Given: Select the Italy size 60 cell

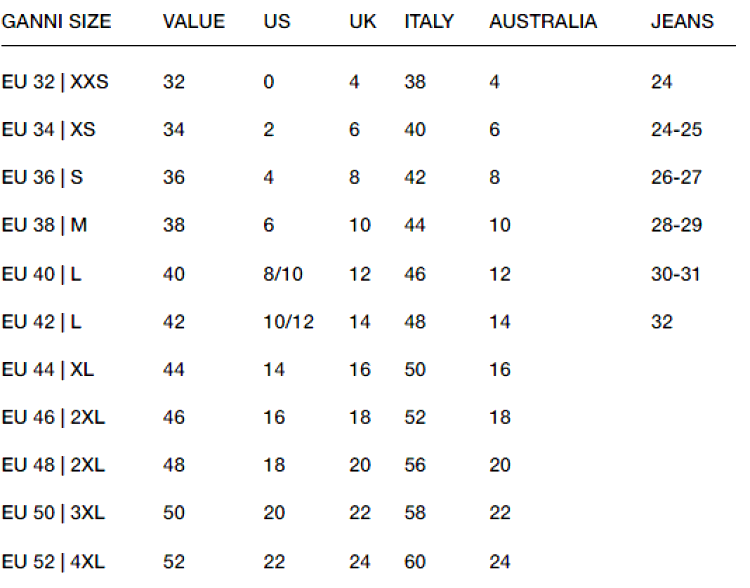Looking at the screenshot, I should click(x=415, y=562).
